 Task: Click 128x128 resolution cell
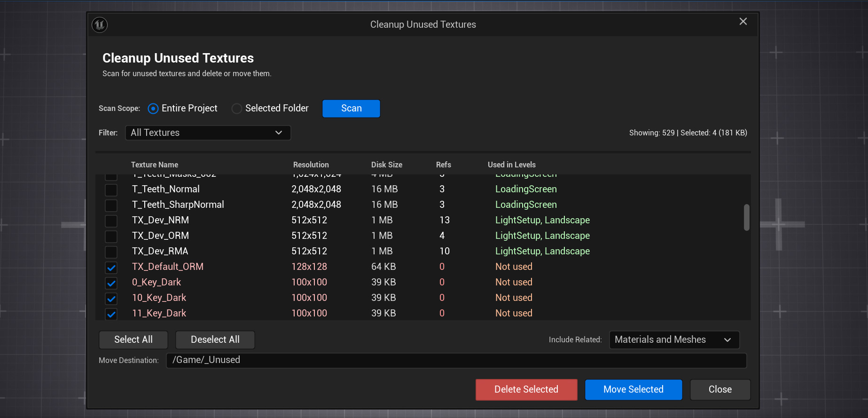coord(309,267)
